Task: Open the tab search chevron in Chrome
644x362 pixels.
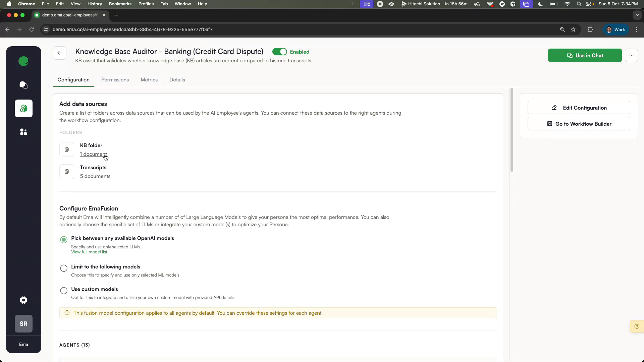Action: tap(637, 15)
